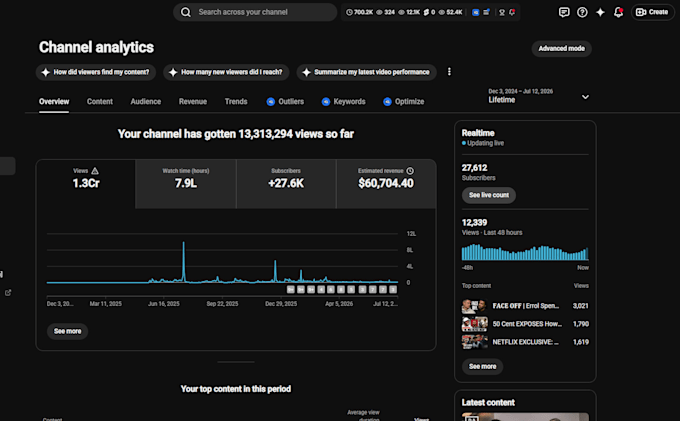
Task: Switch to the Overview tab
Action: 54,101
